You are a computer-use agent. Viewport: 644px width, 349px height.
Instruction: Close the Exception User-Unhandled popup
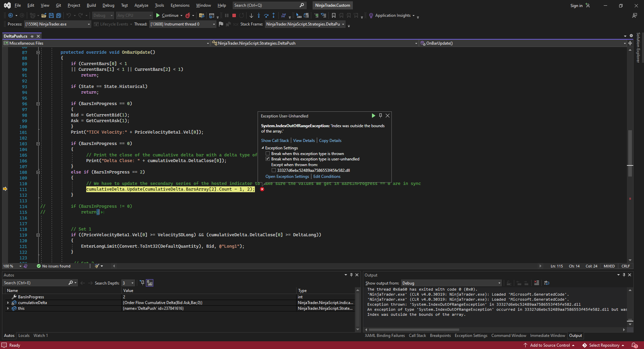coord(388,116)
